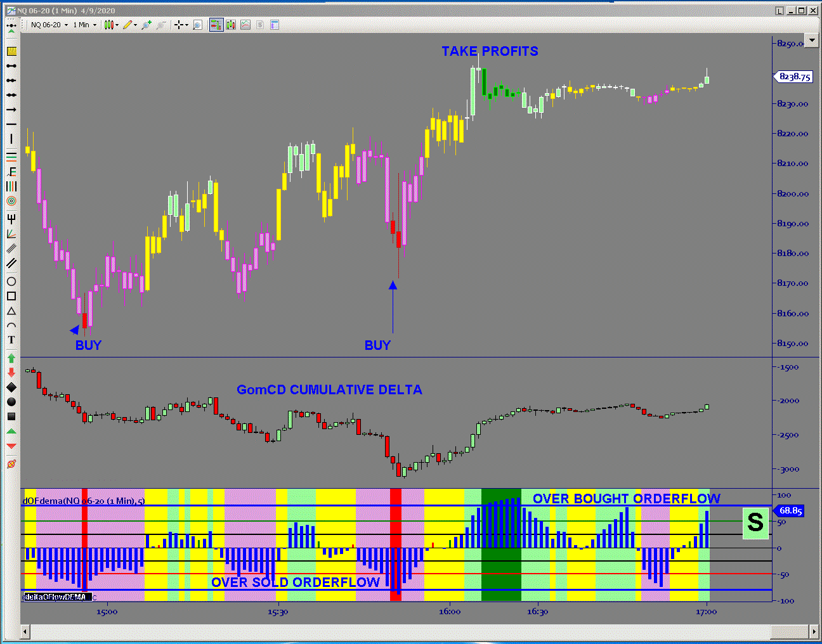Image resolution: width=822 pixels, height=644 pixels.
Task: Open the NQ 06-20 instrument dropdown
Action: pyautogui.click(x=49, y=25)
